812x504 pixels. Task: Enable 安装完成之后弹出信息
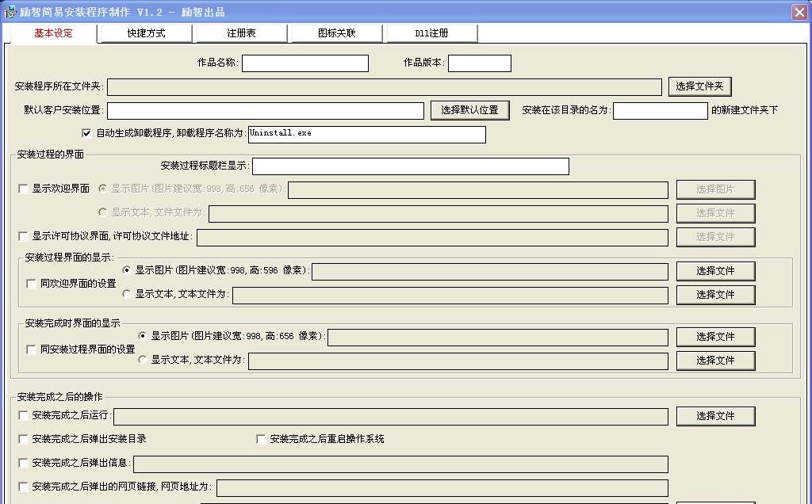click(23, 464)
